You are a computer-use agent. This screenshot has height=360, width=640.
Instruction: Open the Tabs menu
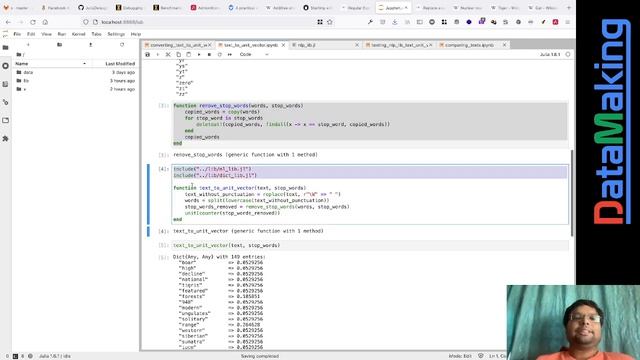pyautogui.click(x=96, y=34)
